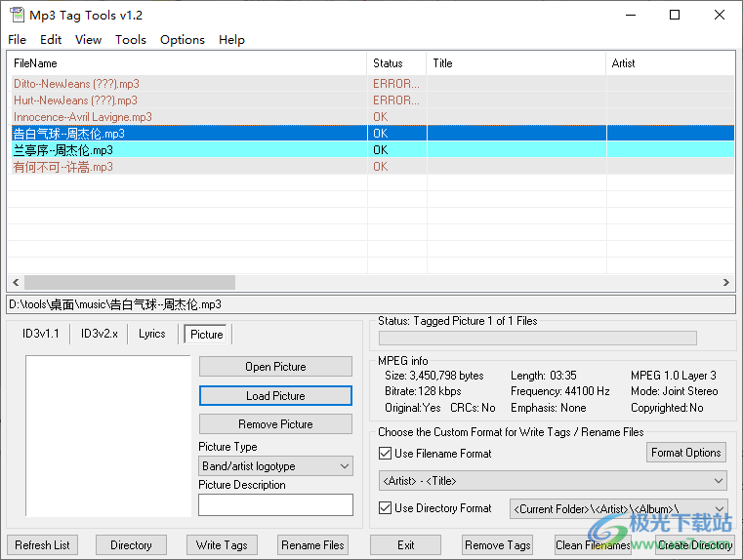
Task: Minimize the Mp3 Tag Tools window
Action: [x=631, y=15]
